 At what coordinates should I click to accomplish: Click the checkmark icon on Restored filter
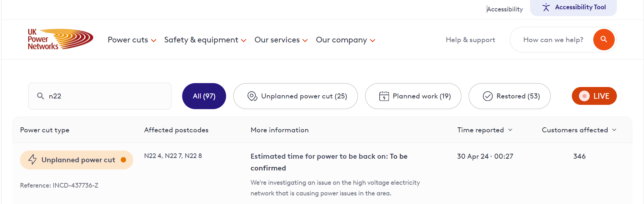488,96
